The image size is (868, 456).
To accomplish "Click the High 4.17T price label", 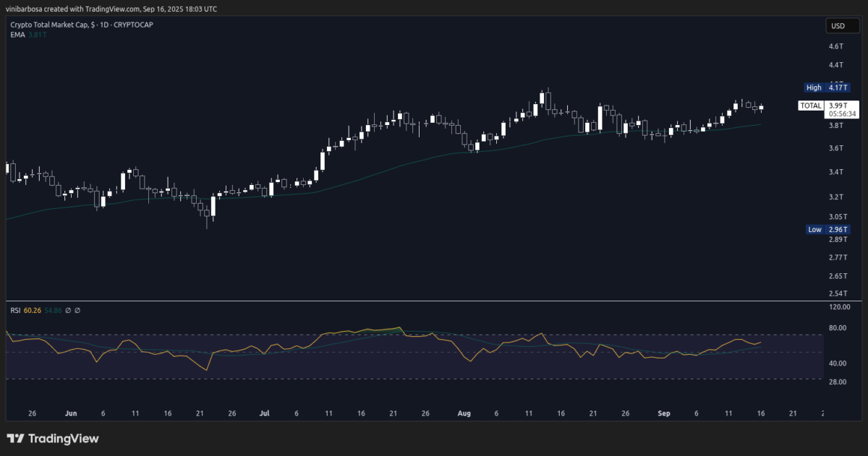I will pos(827,87).
